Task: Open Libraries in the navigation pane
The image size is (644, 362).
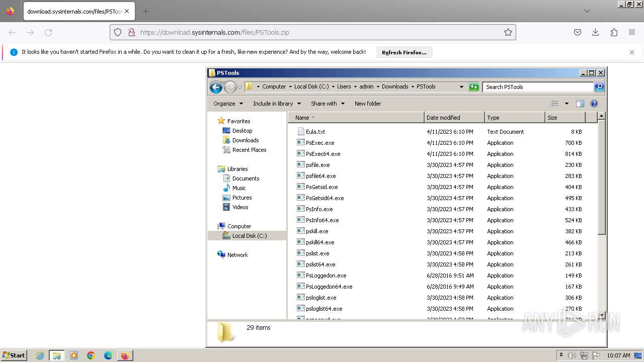Action: coord(237,169)
